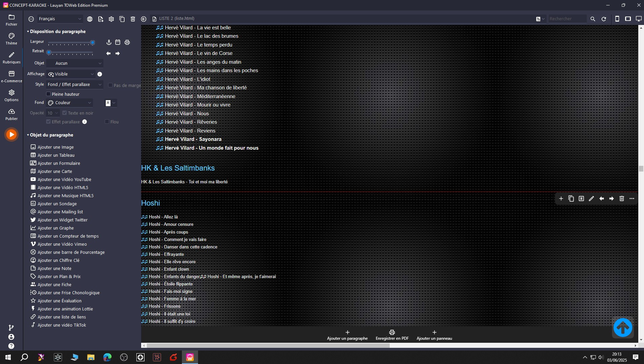Click copy icon in paragraph floating toolbar
Screen dimensions: 644x364
pos(571,199)
